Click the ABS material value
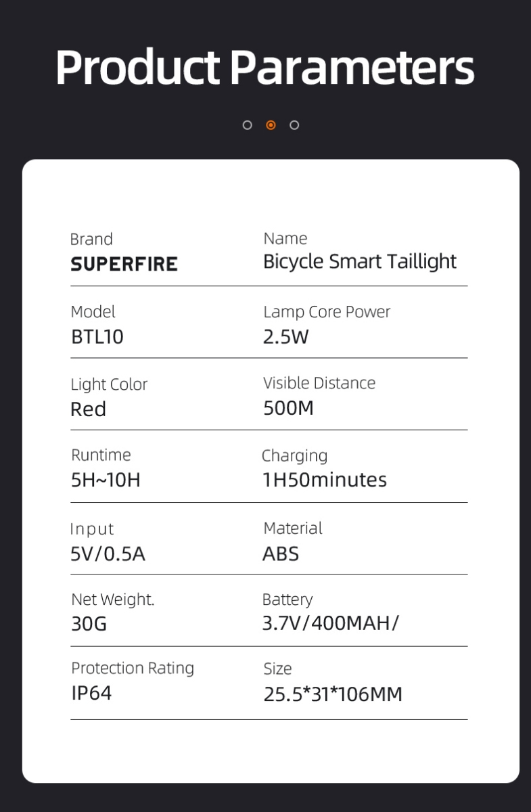The image size is (531, 812). (281, 554)
